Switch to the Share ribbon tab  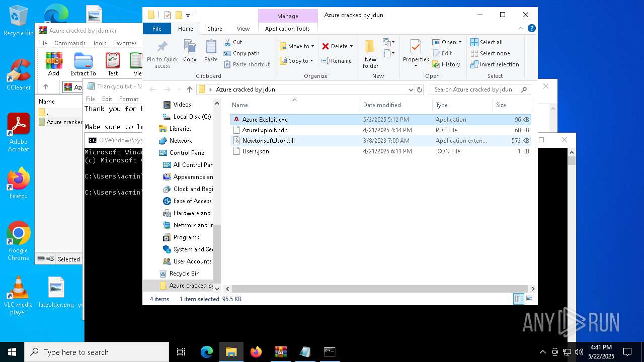(x=215, y=29)
